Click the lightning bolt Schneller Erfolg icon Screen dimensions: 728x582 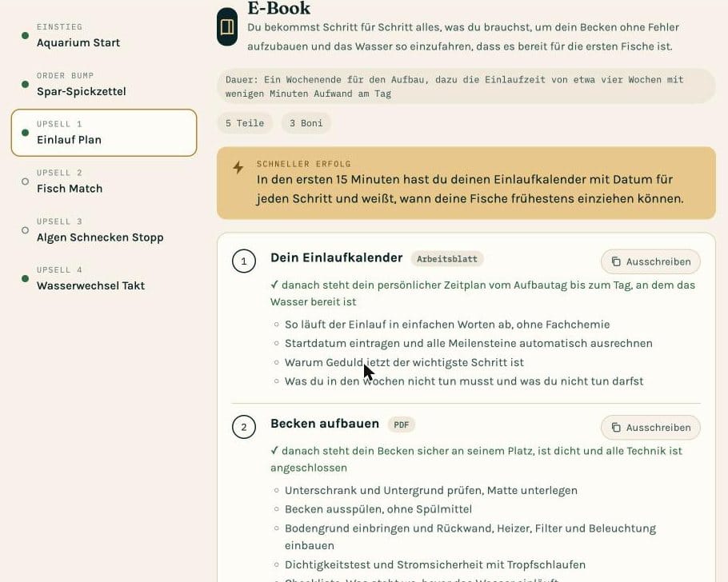(x=238, y=167)
